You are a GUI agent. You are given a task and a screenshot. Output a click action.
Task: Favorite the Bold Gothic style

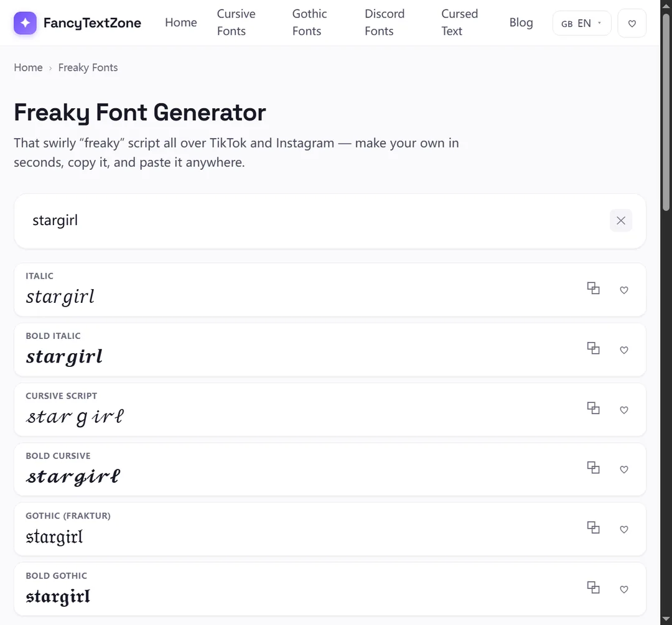(624, 590)
